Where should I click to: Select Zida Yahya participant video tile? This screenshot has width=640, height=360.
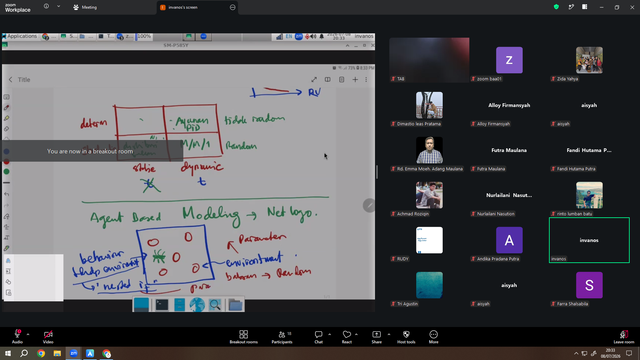coord(589,60)
